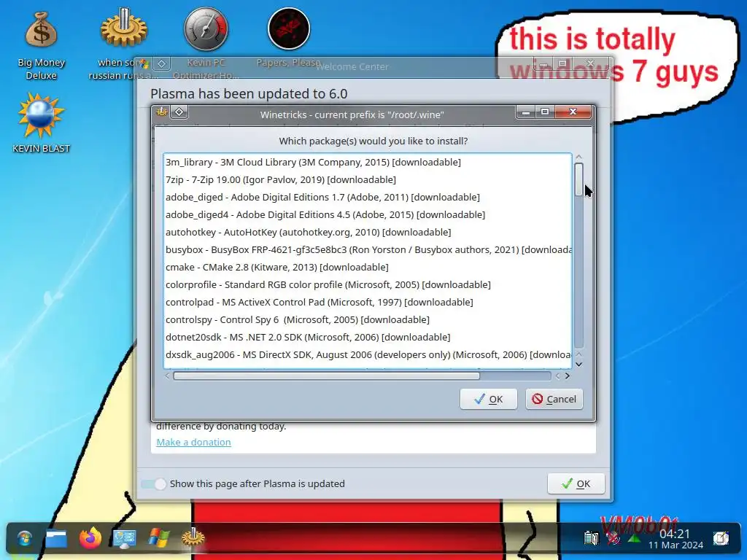Cancel the Winetricks package dialog

click(x=554, y=399)
